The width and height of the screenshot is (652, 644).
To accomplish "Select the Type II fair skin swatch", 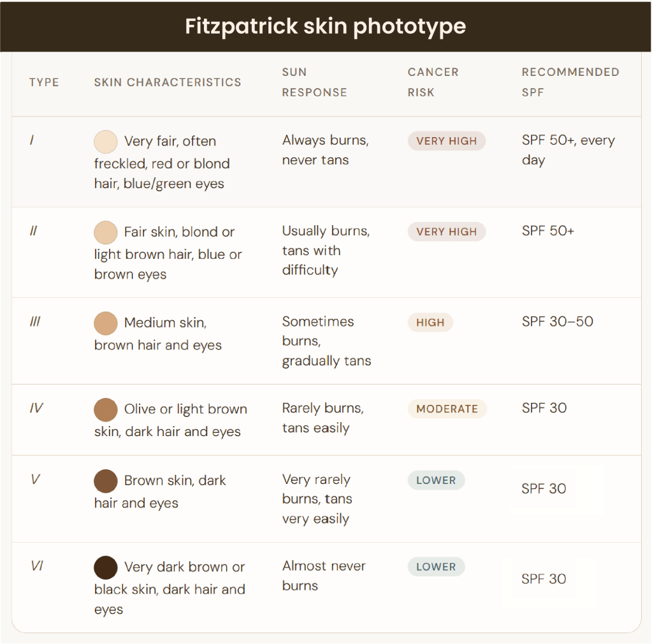I will pyautogui.click(x=105, y=232).
